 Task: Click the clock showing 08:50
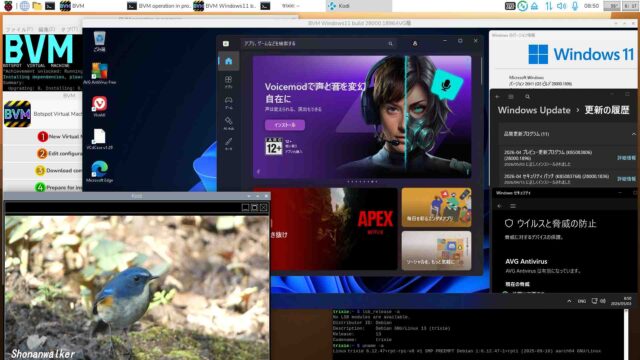(591, 6)
